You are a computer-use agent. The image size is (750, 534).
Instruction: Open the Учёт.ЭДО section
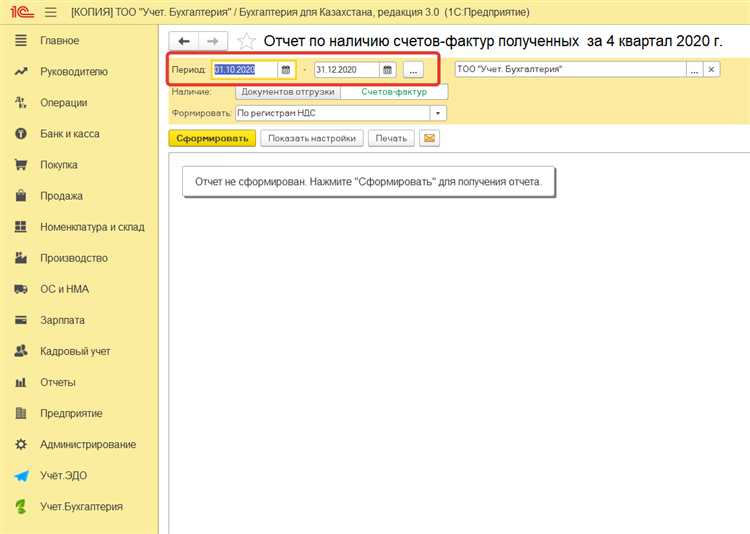coord(64,476)
